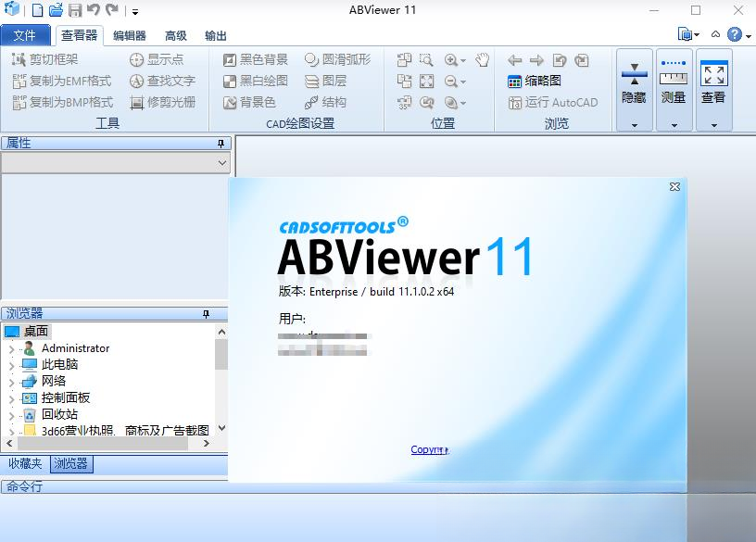This screenshot has width=756, height=542.
Task: Expand the 测量 dropdown arrow
Action: [674, 125]
